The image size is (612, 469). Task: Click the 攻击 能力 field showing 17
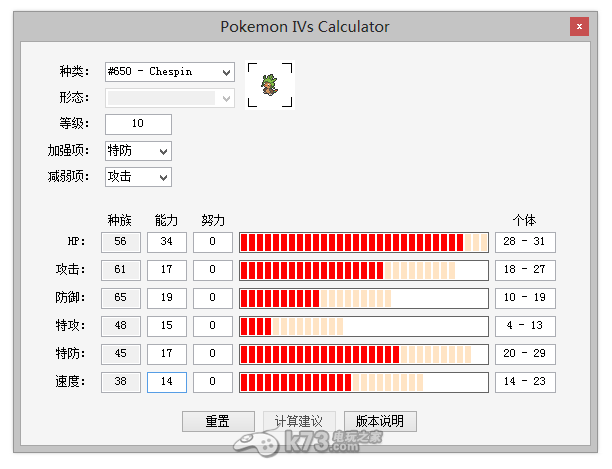click(x=167, y=270)
